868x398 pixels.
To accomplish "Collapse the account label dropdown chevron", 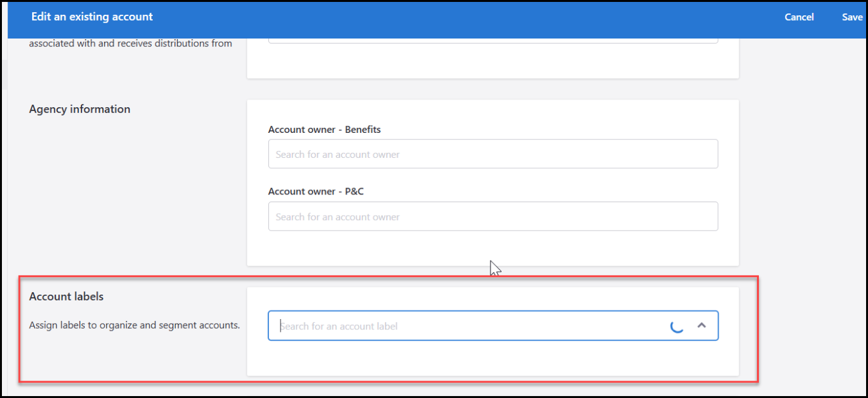I will 702,325.
